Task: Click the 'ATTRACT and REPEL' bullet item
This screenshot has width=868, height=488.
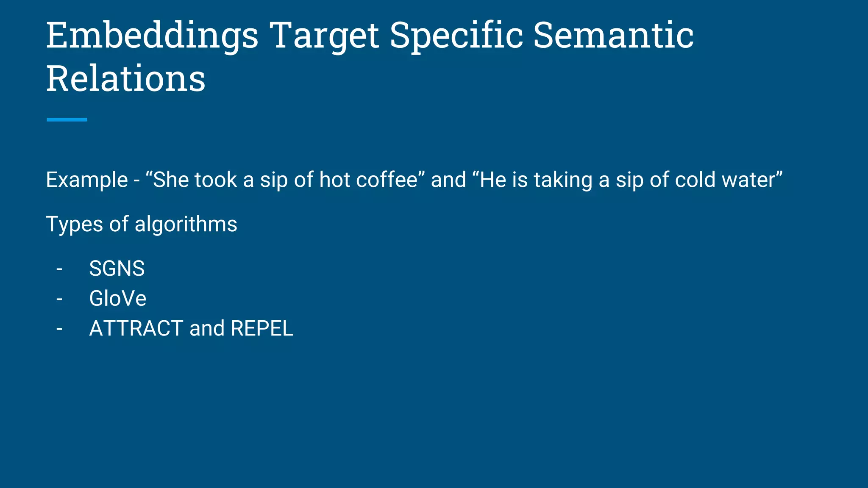Action: tap(191, 328)
